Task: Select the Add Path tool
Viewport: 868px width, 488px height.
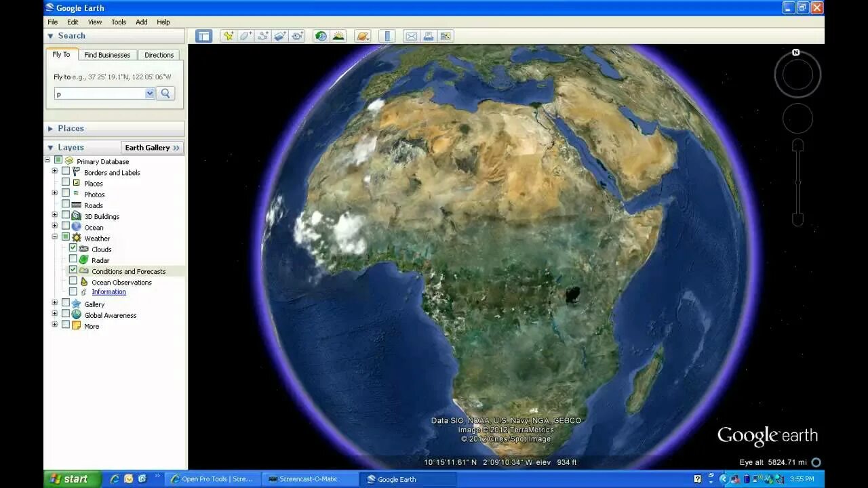Action: (x=263, y=36)
